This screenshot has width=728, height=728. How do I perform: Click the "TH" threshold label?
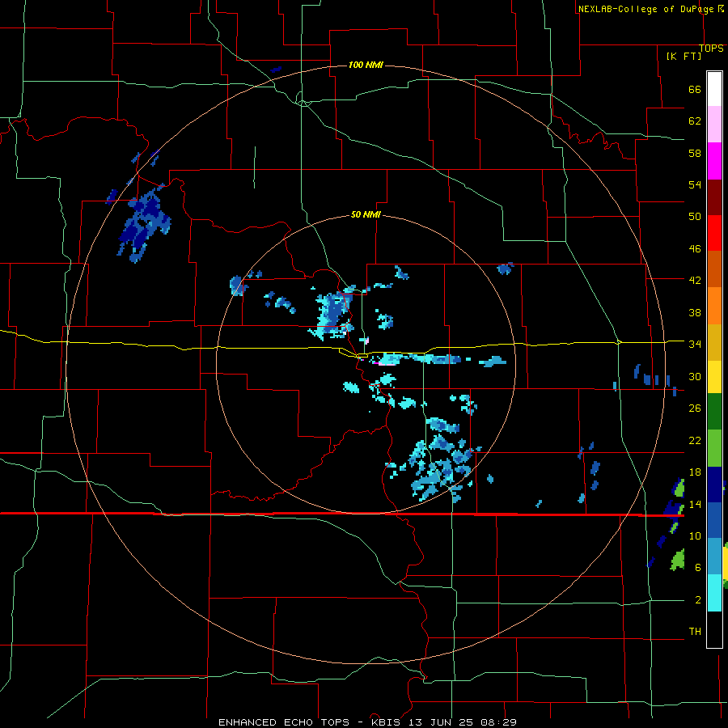pos(695,632)
